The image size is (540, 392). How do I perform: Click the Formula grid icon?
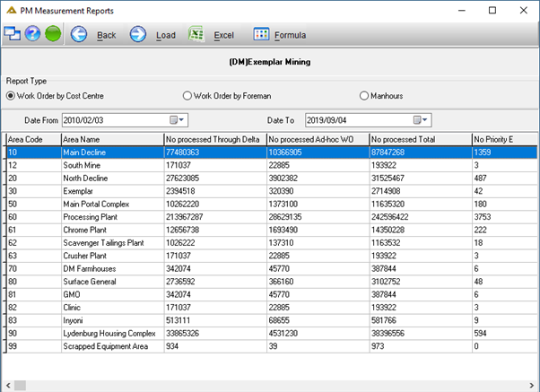[x=261, y=34]
